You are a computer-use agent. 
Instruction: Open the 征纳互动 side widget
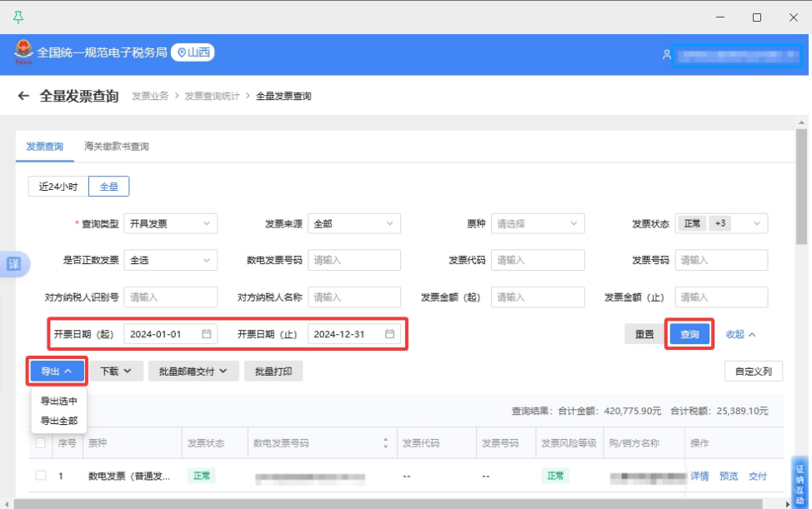click(799, 483)
